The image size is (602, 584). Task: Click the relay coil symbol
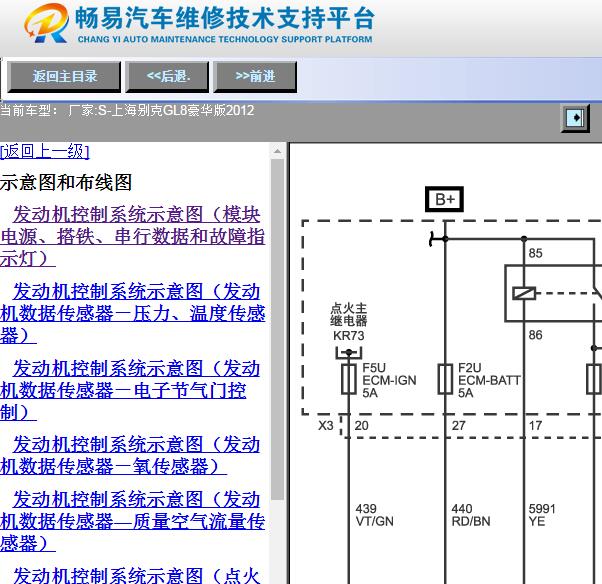[524, 294]
